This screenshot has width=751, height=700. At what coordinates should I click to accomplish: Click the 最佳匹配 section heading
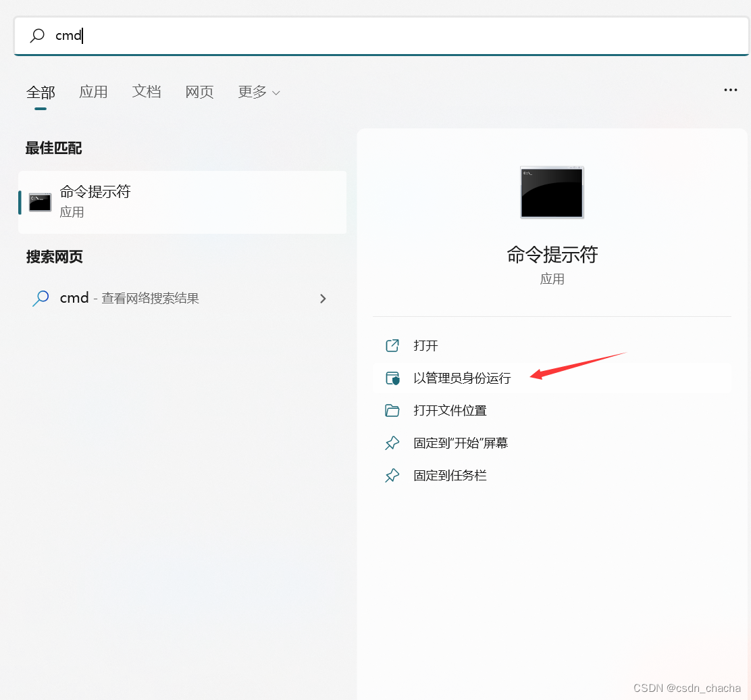click(x=53, y=148)
